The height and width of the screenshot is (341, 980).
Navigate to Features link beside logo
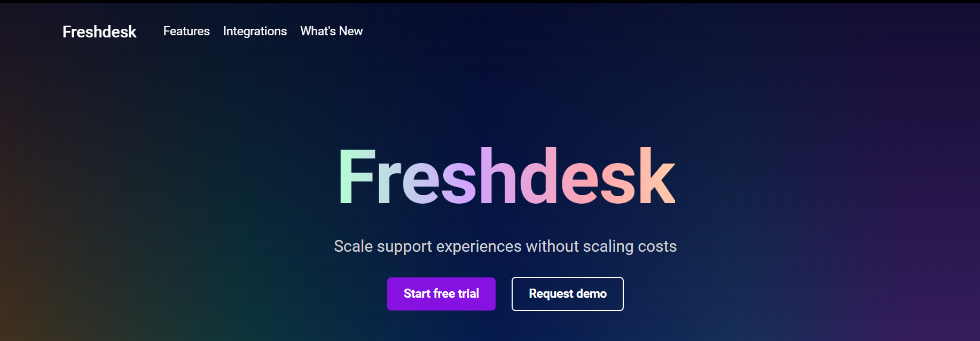tap(186, 31)
